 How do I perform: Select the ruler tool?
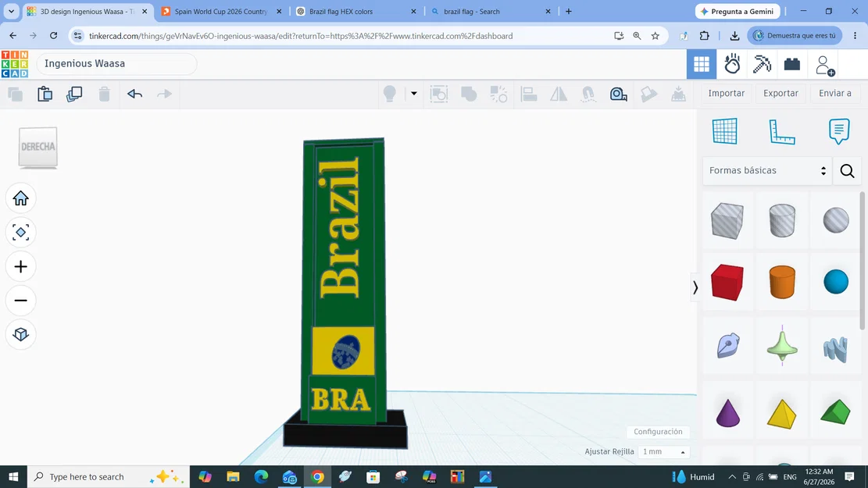[x=781, y=132]
